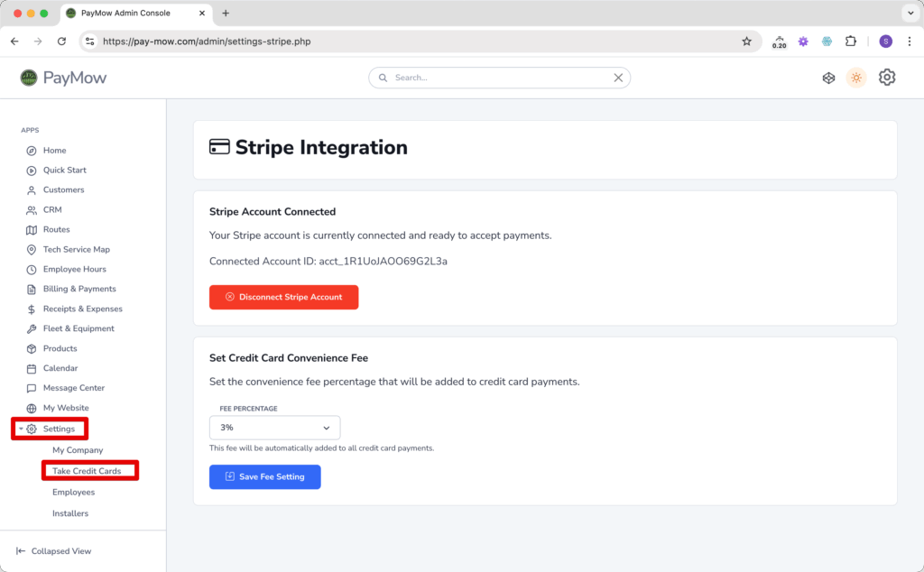Bookmark page with the star icon
Viewport: 924px width, 572px height.
[746, 42]
